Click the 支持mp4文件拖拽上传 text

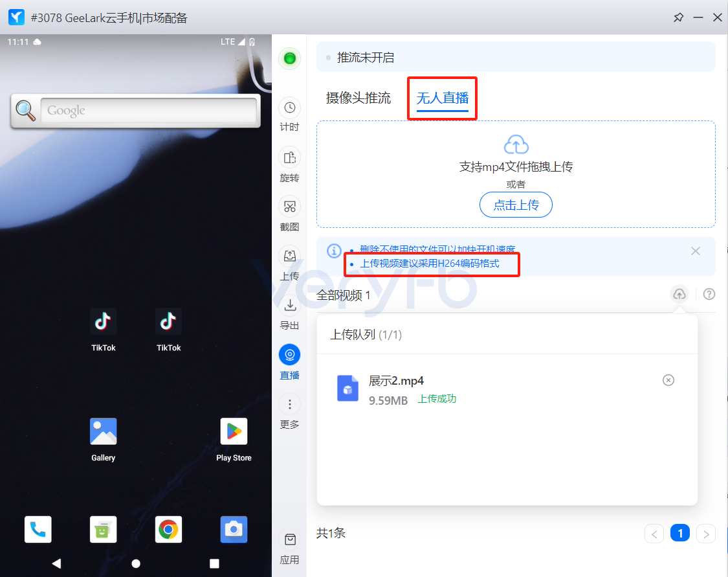point(516,167)
